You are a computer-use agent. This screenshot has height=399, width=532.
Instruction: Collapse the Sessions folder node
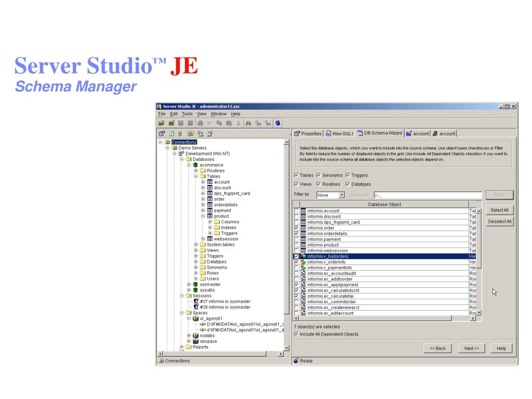[181, 296]
